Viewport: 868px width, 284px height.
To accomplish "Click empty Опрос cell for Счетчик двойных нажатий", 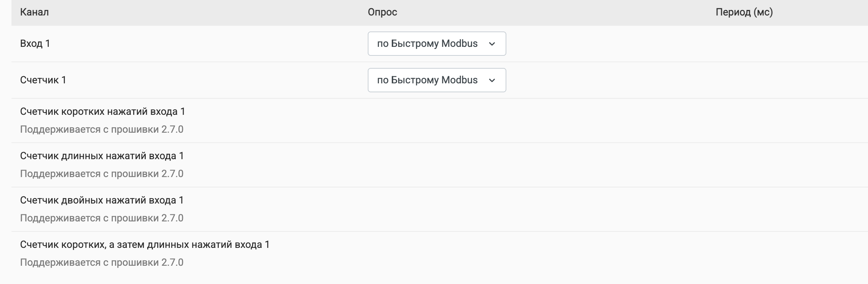I will [436, 209].
